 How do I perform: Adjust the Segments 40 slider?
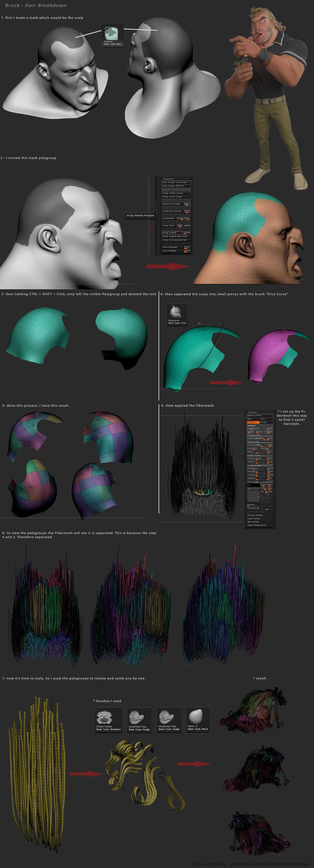pyautogui.click(x=260, y=509)
